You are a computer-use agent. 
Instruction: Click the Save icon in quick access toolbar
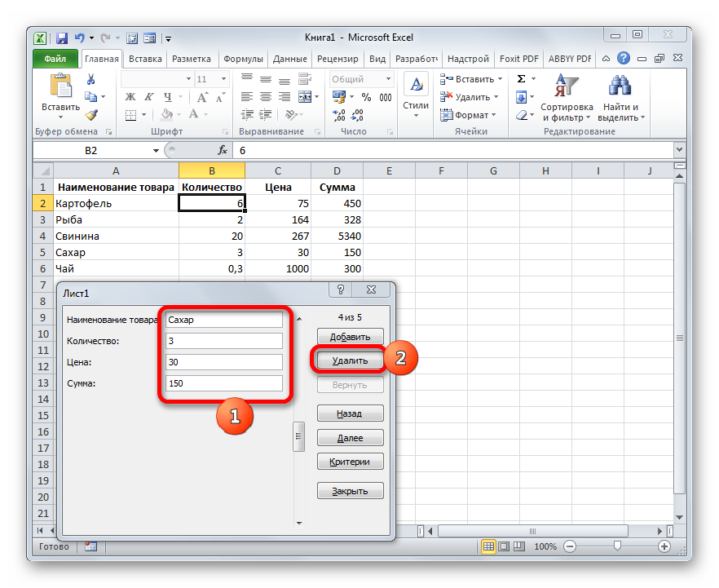click(x=62, y=38)
